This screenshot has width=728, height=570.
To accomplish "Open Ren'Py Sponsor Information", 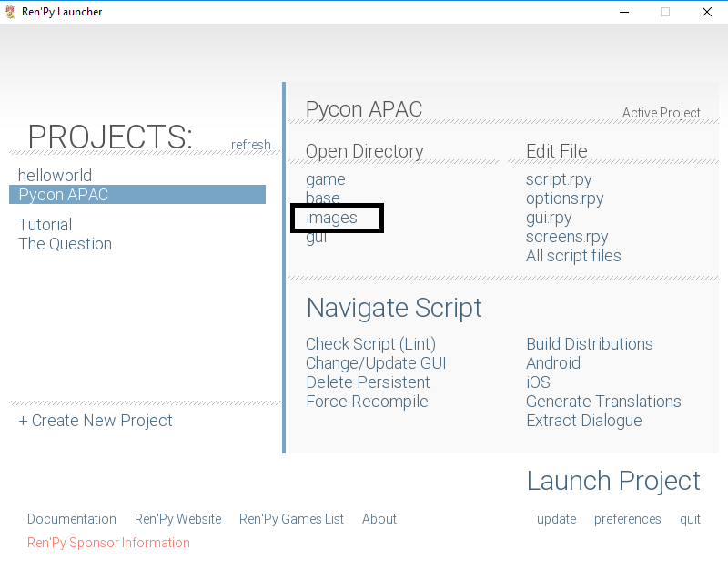I will 108,543.
